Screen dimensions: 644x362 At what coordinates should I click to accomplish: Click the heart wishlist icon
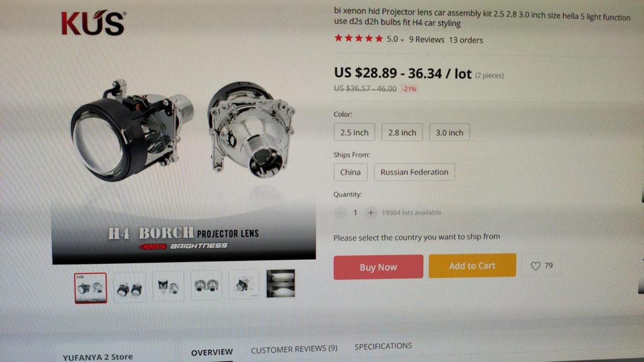535,266
